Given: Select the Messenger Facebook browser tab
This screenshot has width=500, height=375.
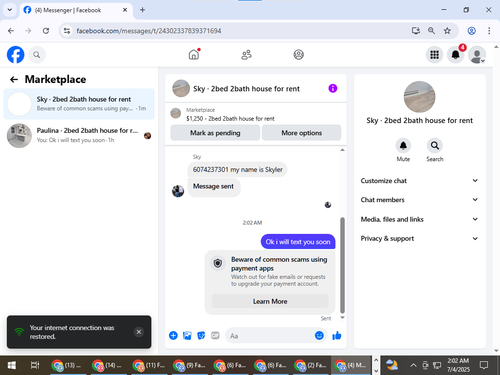Looking at the screenshot, I should pyautogui.click(x=76, y=10).
